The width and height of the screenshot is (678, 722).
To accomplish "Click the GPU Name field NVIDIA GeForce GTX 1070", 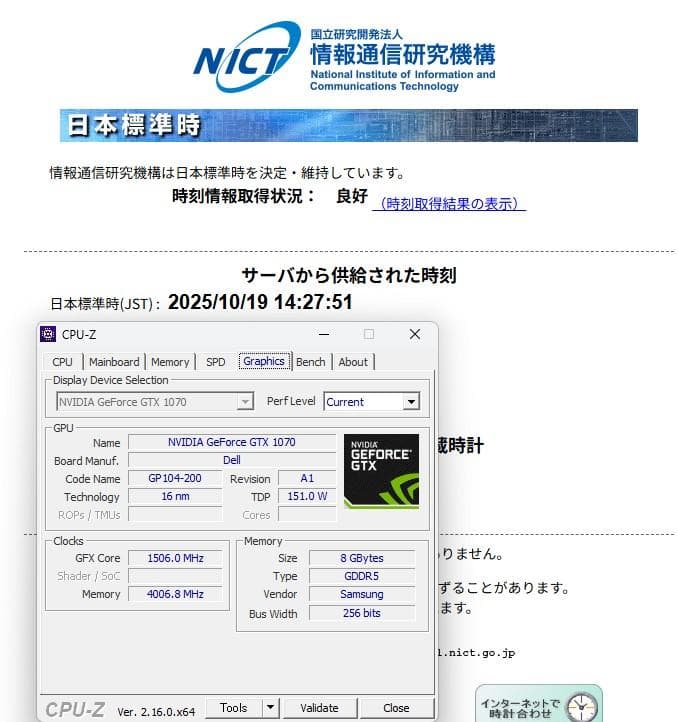I will pos(232,442).
